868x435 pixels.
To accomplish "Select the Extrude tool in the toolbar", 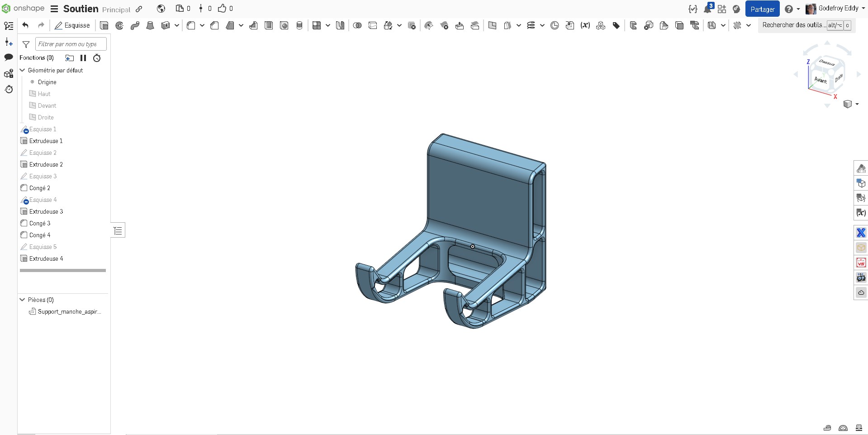I will click(x=104, y=25).
